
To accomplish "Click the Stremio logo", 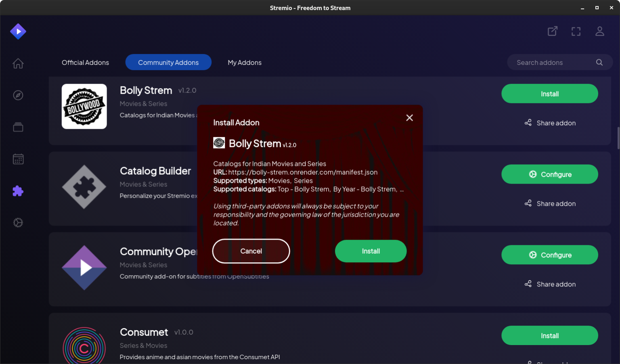I will click(18, 31).
